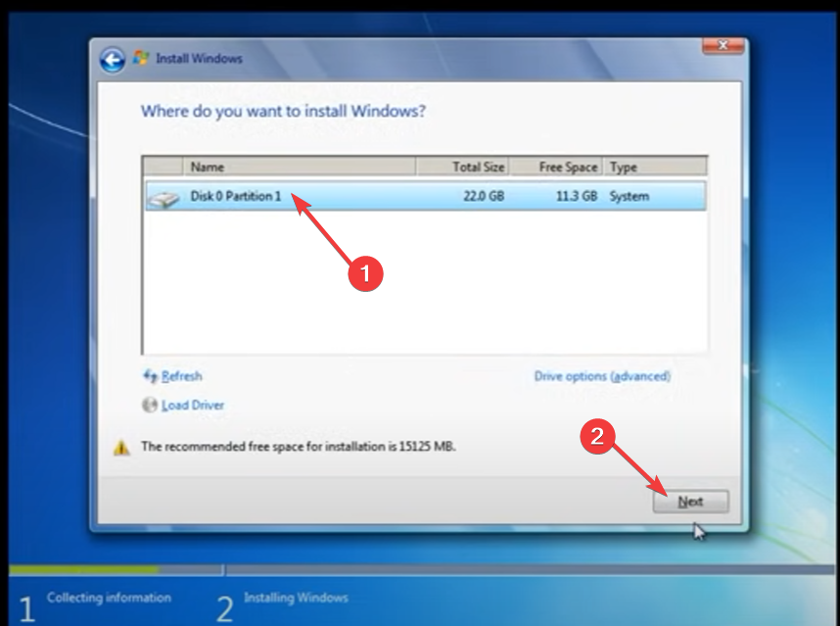
Task: Click the Load Driver disc icon
Action: pyautogui.click(x=150, y=405)
